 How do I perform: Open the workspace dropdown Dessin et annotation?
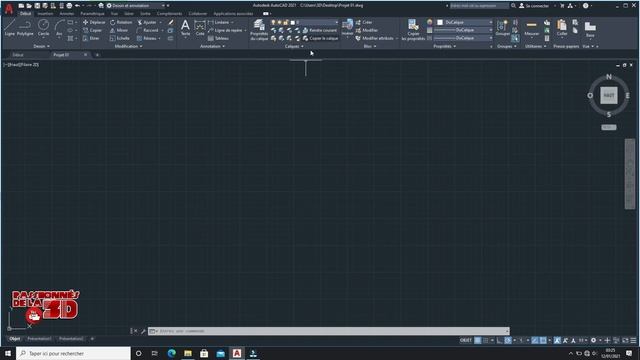coord(136,6)
